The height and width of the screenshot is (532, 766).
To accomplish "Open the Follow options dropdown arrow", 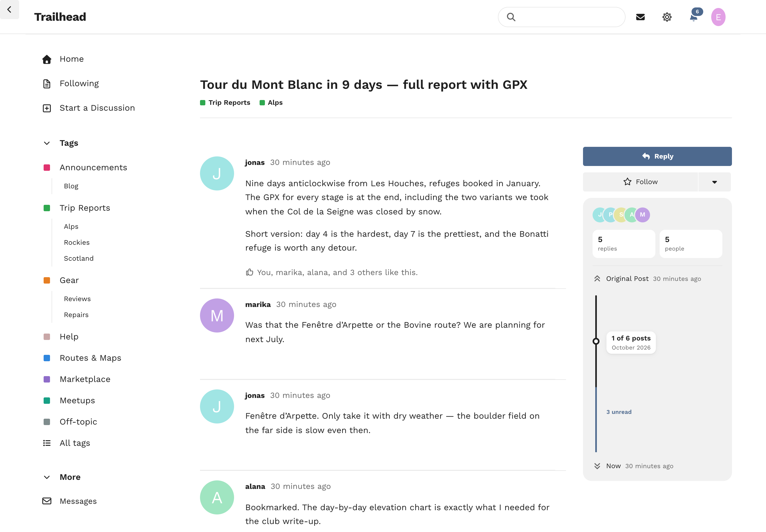I will 714,182.
